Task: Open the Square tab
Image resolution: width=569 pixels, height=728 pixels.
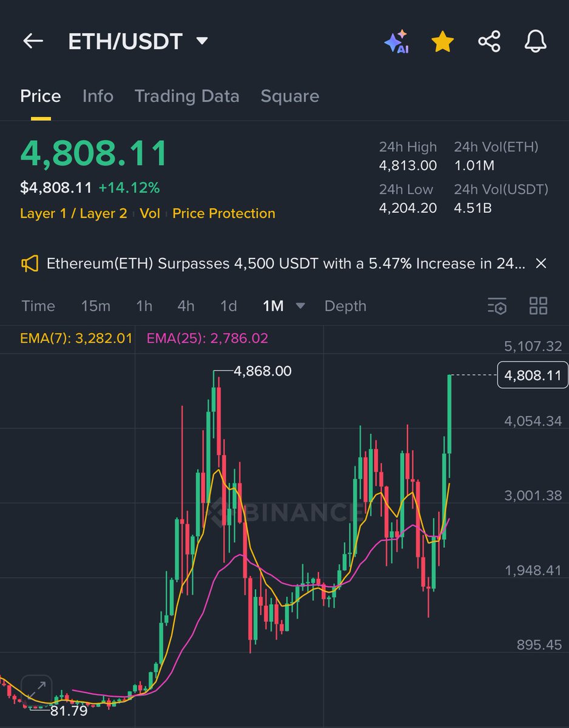Action: coord(289,96)
